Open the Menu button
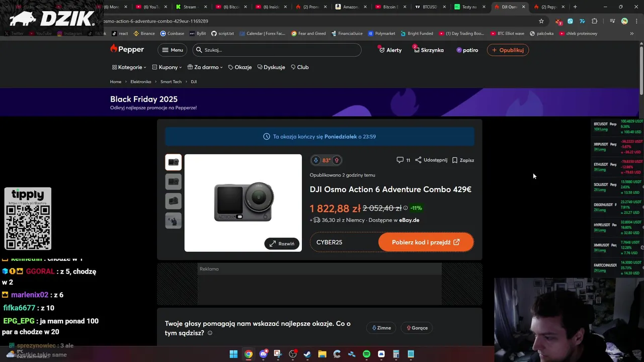The width and height of the screenshot is (644, 362). coord(172,50)
